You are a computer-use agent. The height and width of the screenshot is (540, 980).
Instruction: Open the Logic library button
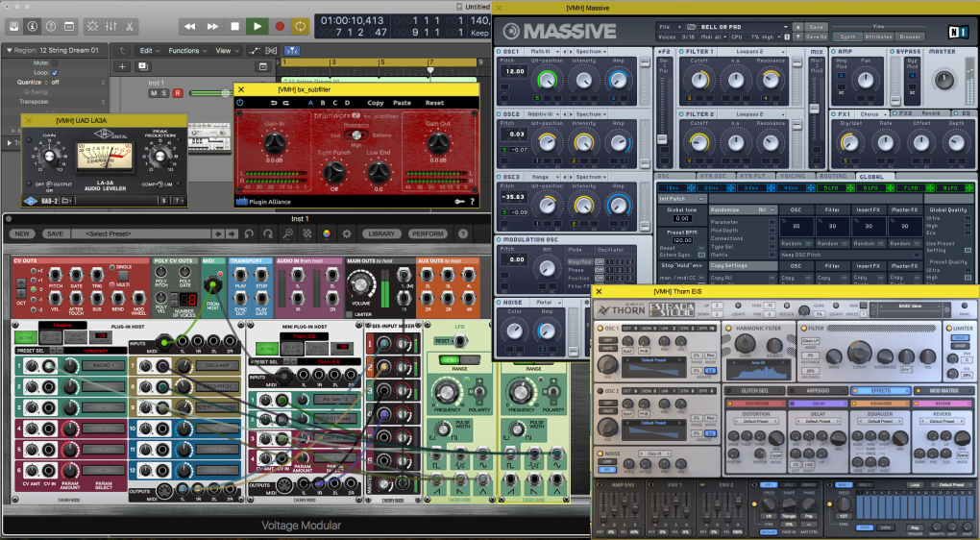13,26
